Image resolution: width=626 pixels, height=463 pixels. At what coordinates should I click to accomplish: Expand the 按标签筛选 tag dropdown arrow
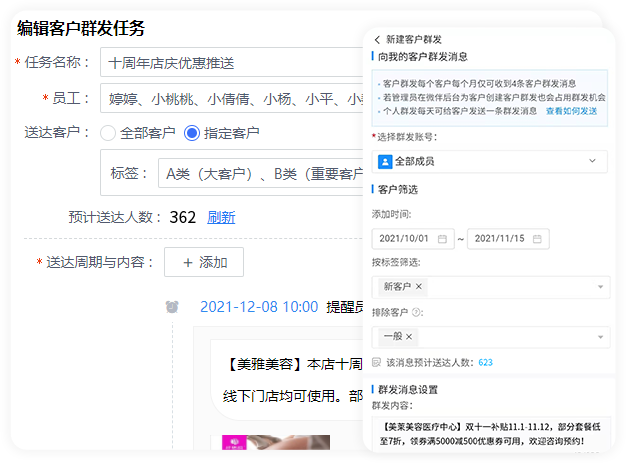pos(600,287)
